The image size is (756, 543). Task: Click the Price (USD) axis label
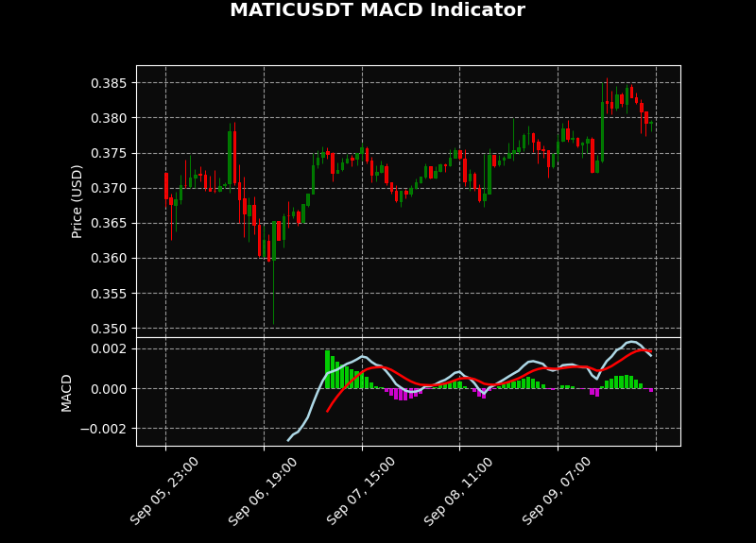(x=77, y=201)
